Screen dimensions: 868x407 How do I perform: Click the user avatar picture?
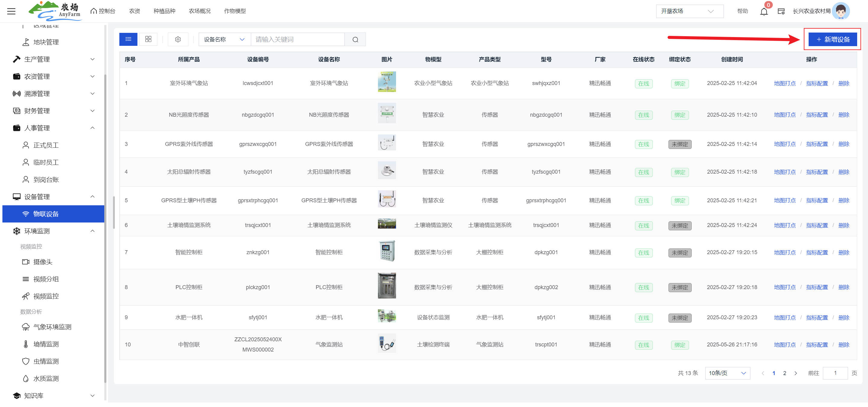tap(841, 11)
